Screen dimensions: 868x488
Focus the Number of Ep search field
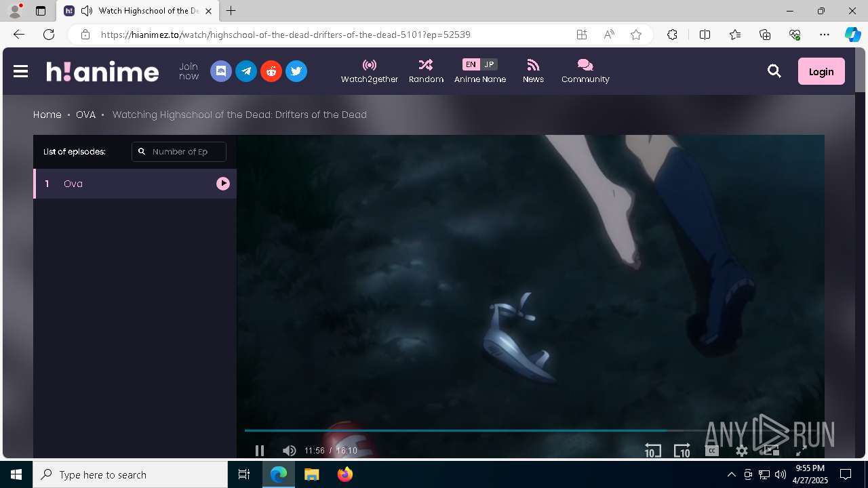[179, 152]
